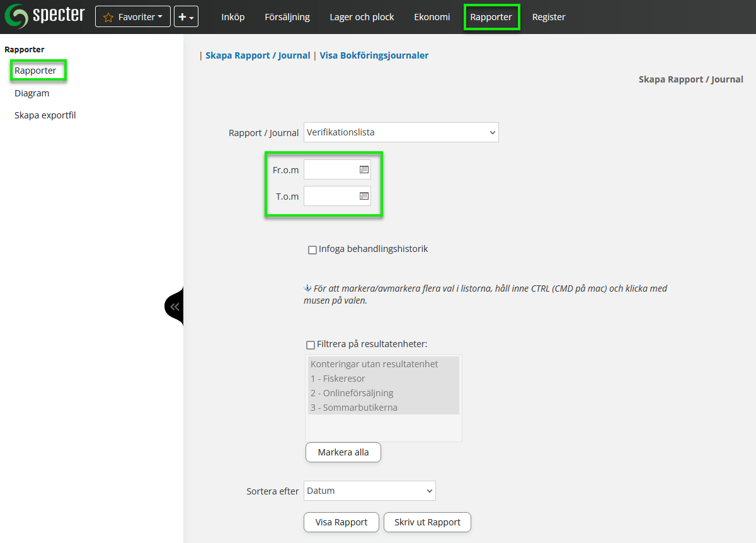Viewport: 756px width, 543px height.
Task: Open Visa Bokföringsjournaler link
Action: 374,55
